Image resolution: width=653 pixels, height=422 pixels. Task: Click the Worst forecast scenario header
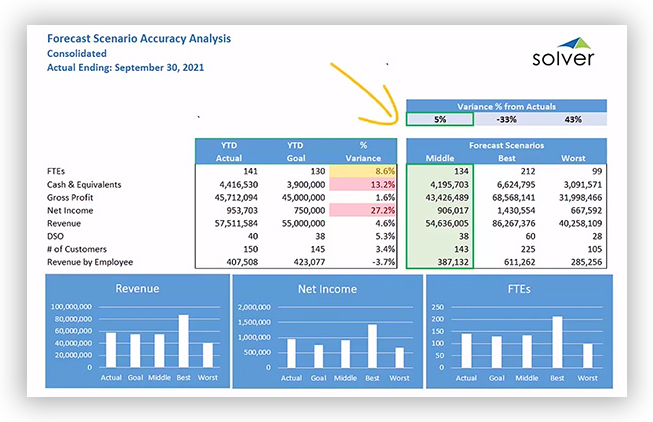[x=573, y=158]
